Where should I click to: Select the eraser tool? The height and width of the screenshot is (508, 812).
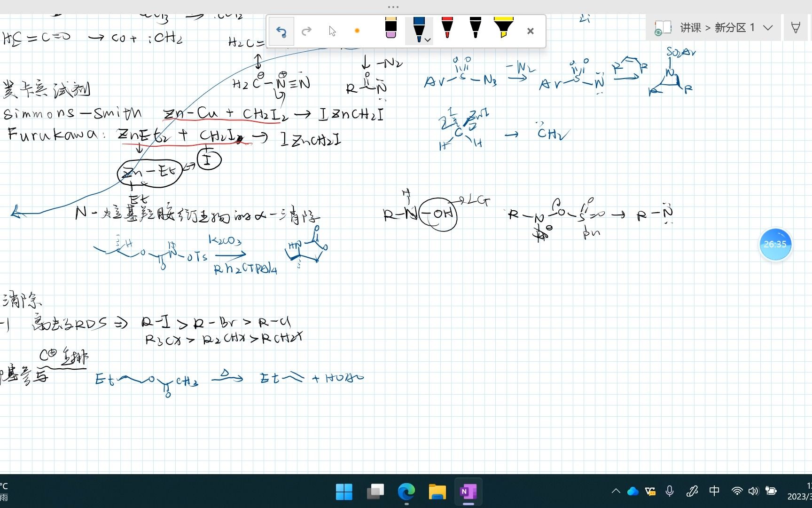(390, 28)
